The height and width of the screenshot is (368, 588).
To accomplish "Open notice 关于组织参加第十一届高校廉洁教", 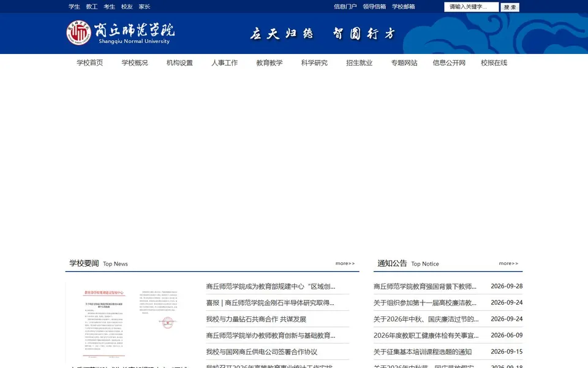I will (425, 302).
